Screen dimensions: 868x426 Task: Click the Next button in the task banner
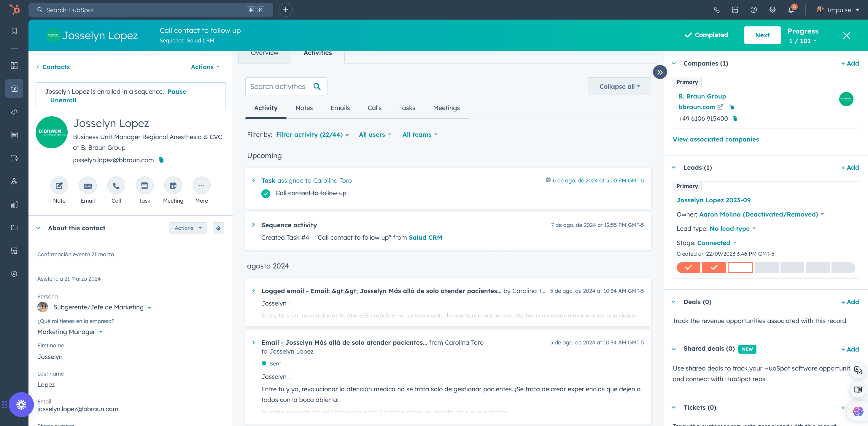tap(762, 35)
